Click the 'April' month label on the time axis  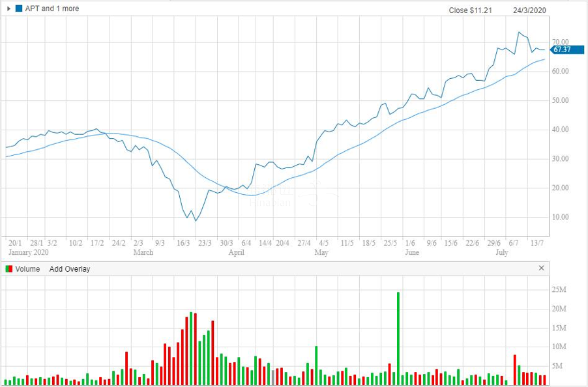click(235, 252)
